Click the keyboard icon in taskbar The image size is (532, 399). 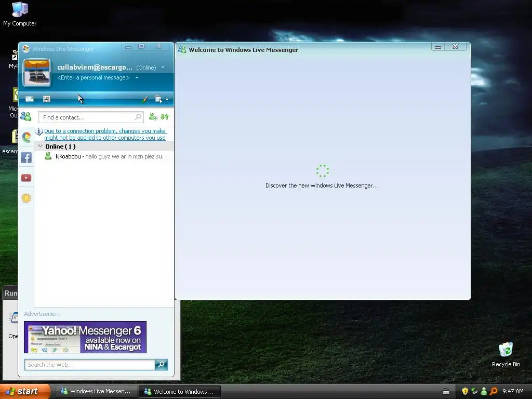tap(446, 392)
